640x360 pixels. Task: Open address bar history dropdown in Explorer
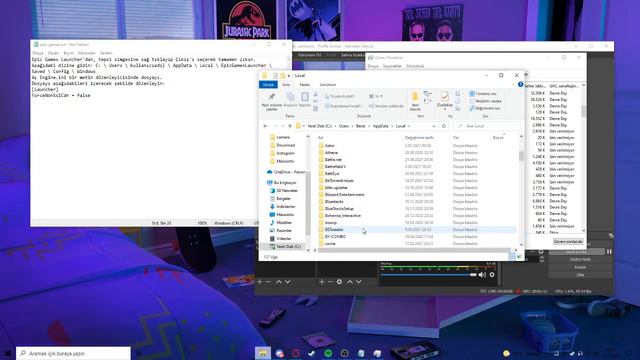click(434, 126)
